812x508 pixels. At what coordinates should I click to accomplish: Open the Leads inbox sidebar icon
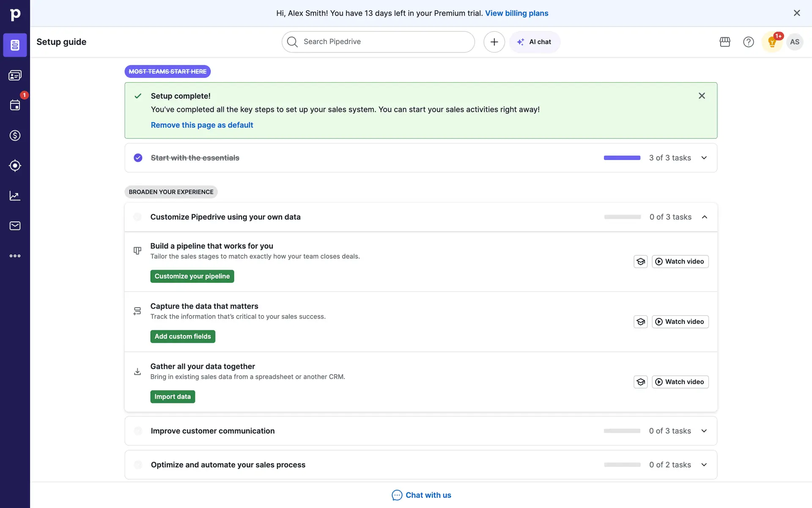point(15,75)
